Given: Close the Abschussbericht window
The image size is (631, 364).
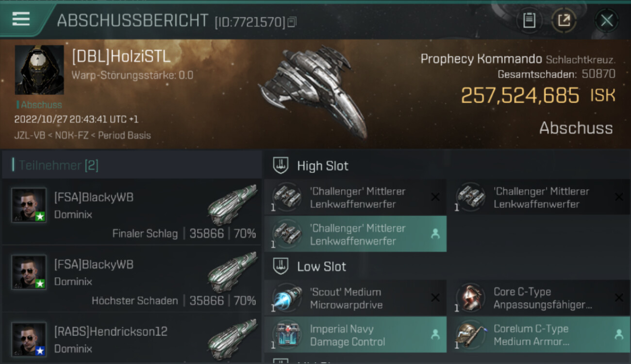Looking at the screenshot, I should 606,20.
